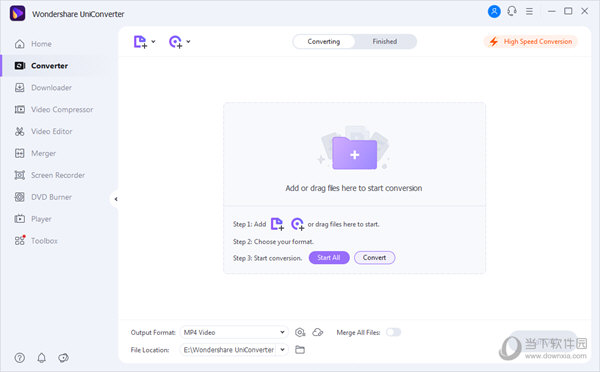
Task: Expand the Add Files dropdown arrow
Action: tap(153, 41)
